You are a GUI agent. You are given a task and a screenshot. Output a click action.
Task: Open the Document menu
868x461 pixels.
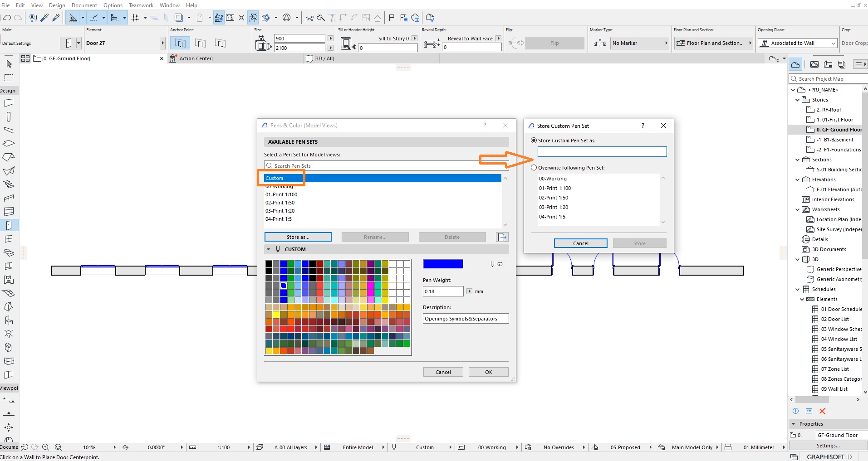(84, 5)
